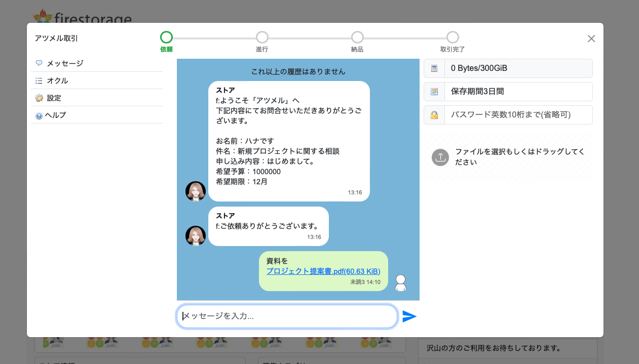The width and height of the screenshot is (639, 364).
Task: Select the 依頼 progress step circle
Action: coord(166,37)
